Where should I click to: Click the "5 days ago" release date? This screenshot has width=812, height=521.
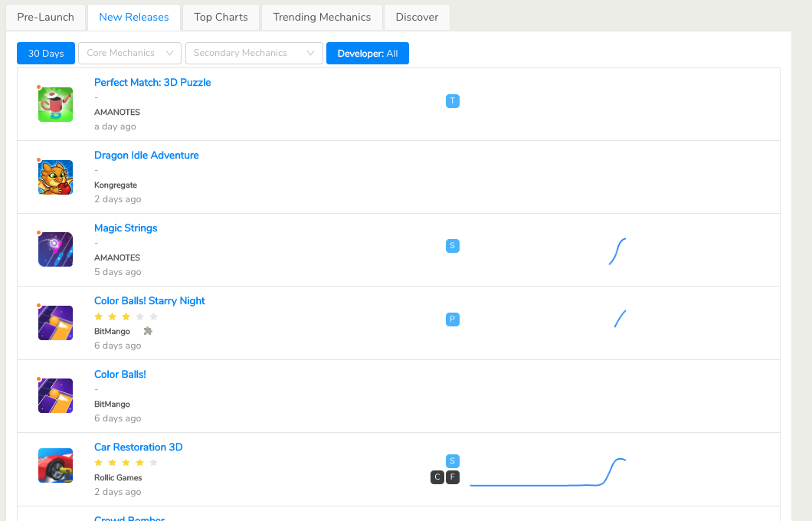117,272
